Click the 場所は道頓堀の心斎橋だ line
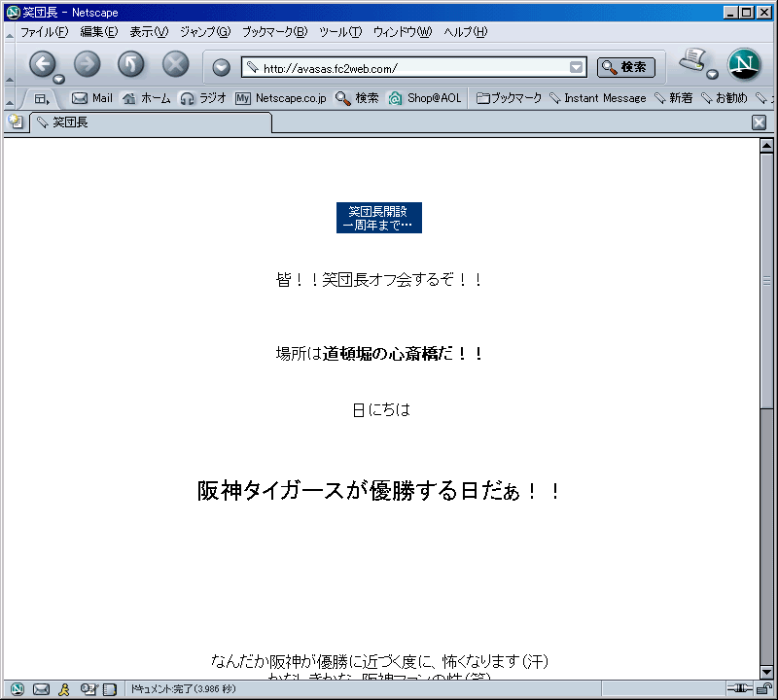This screenshot has height=700, width=778. [x=379, y=354]
